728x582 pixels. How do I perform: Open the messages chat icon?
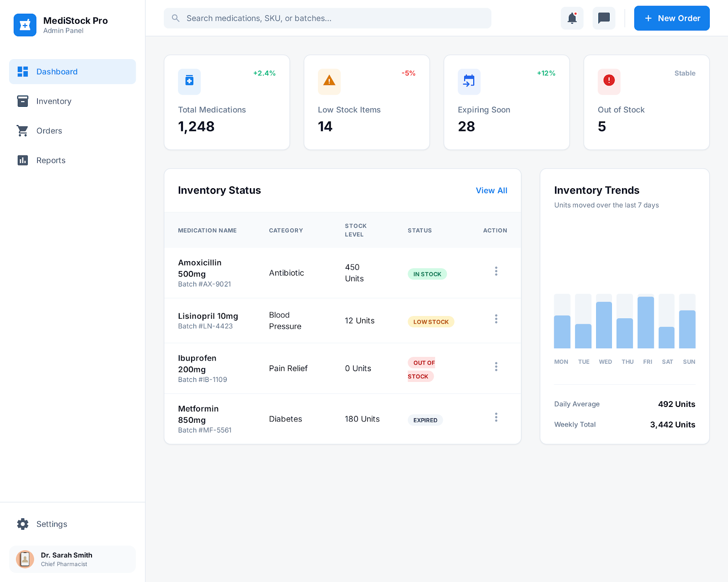(x=604, y=18)
